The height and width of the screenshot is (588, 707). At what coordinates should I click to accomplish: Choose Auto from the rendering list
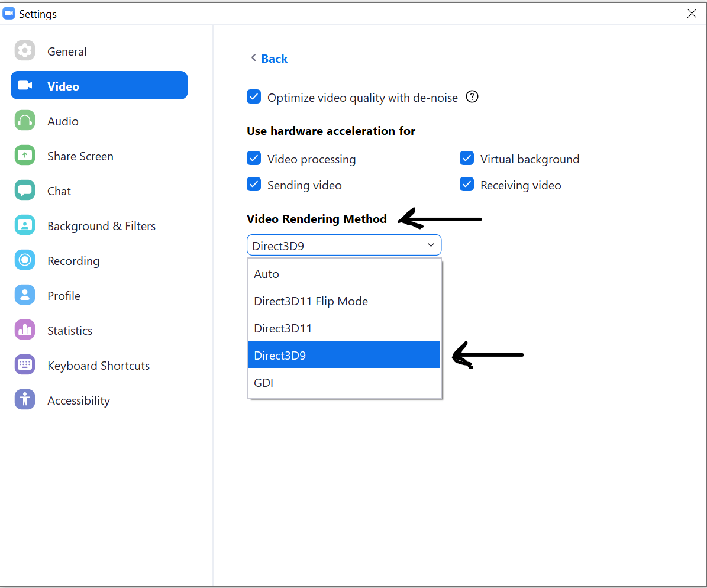[x=344, y=274]
